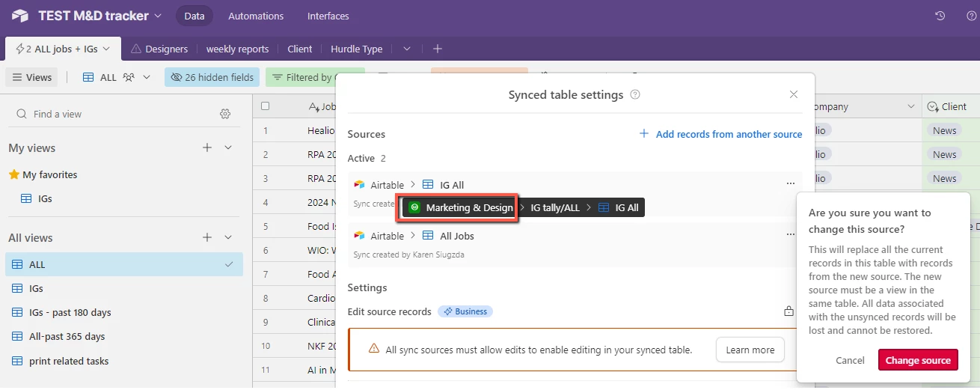Click the warning icon in sync edit notice

pos(373,350)
